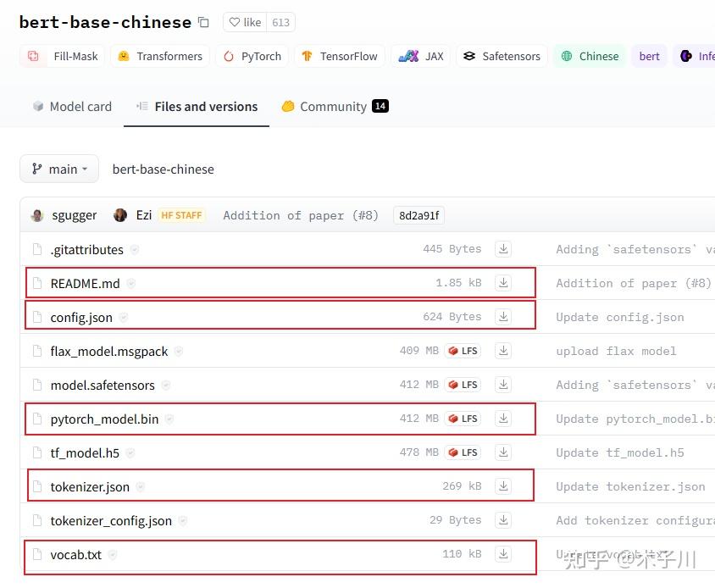Download tokenizer_config.json
The image size is (715, 588).
[x=503, y=520]
